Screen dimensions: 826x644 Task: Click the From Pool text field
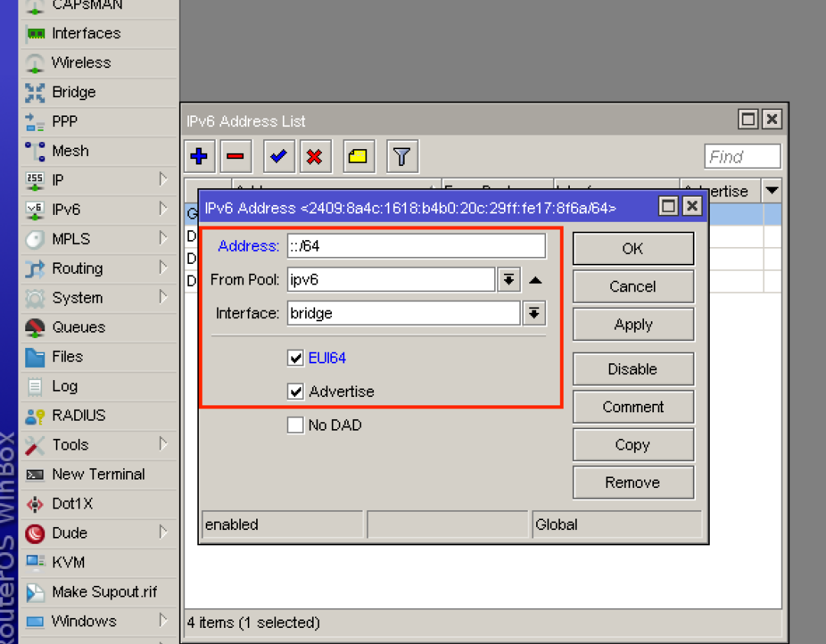(x=392, y=280)
